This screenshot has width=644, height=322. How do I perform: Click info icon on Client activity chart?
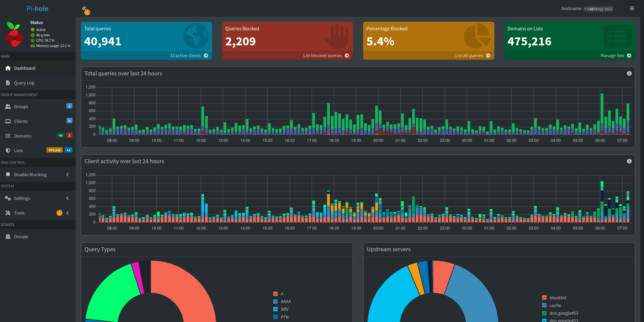click(629, 161)
